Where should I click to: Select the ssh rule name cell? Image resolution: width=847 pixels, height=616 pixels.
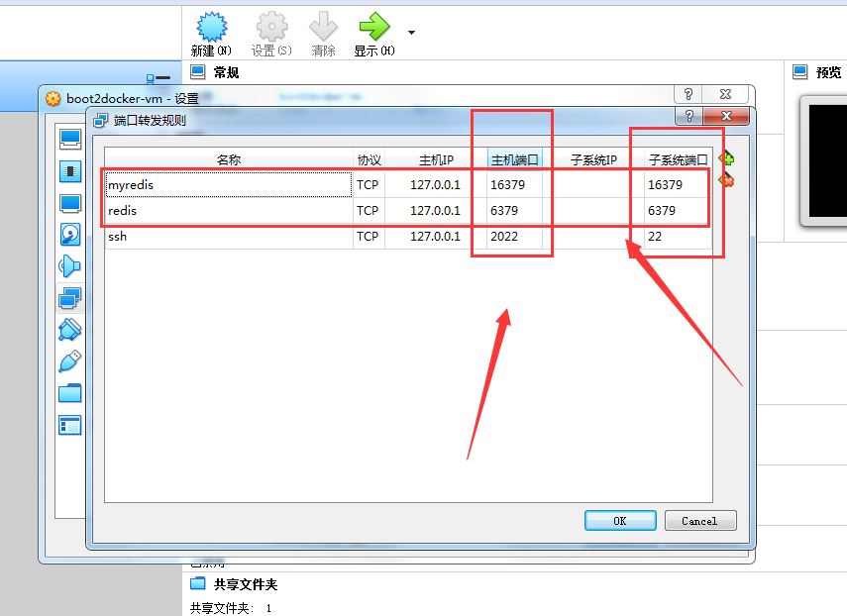229,237
